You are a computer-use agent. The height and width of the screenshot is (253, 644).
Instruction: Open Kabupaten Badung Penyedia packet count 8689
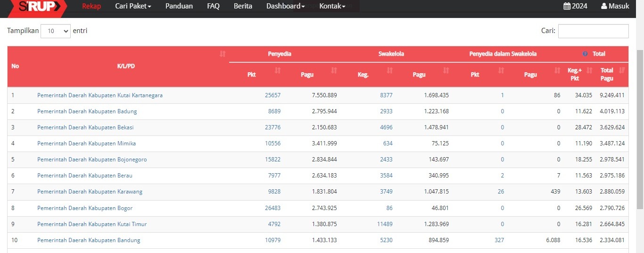(x=274, y=111)
